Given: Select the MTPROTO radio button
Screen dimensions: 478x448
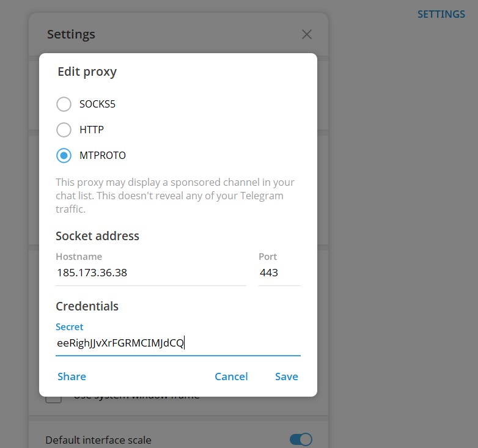Looking at the screenshot, I should click(64, 155).
